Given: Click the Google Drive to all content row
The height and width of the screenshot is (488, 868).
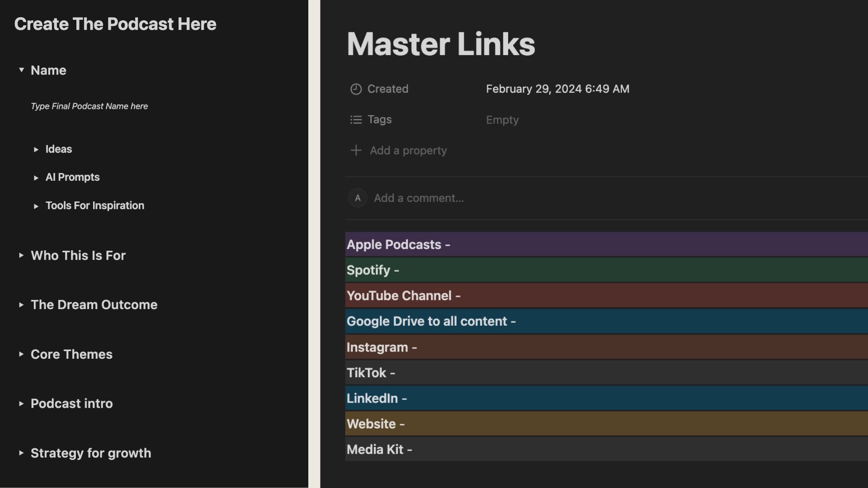Looking at the screenshot, I should click(x=606, y=321).
